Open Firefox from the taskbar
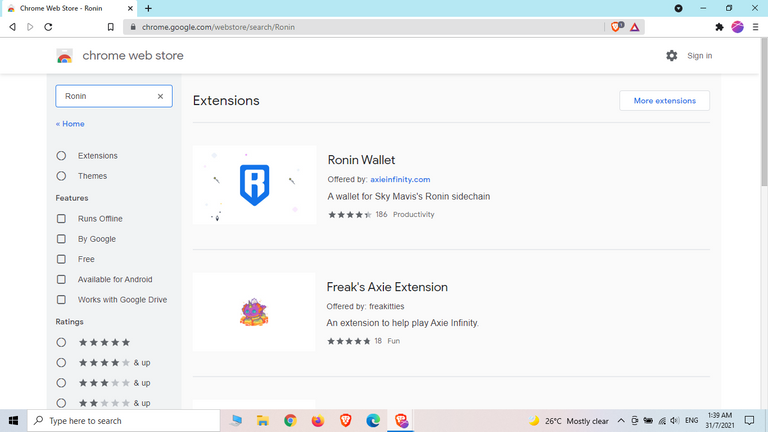768x432 pixels. (x=318, y=421)
